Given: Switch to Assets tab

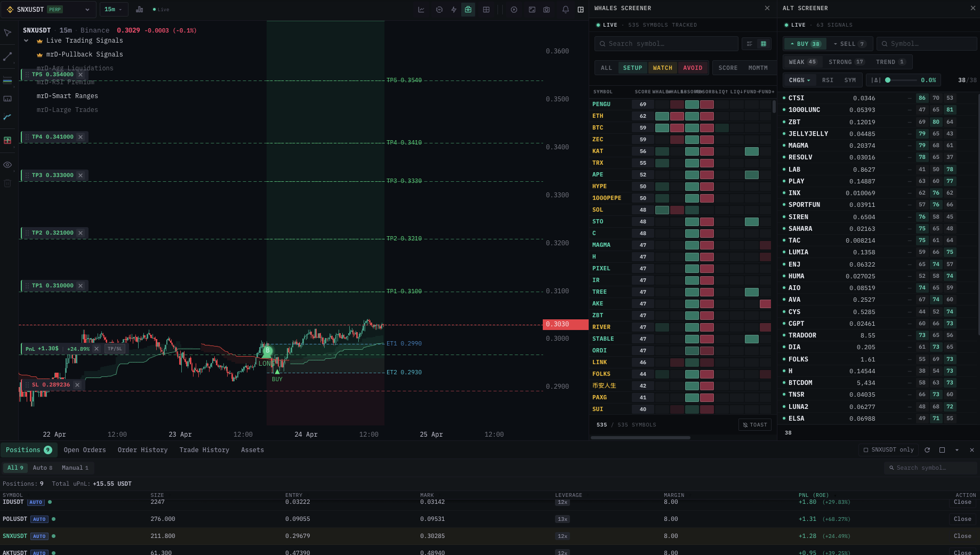Looking at the screenshot, I should click(x=252, y=450).
